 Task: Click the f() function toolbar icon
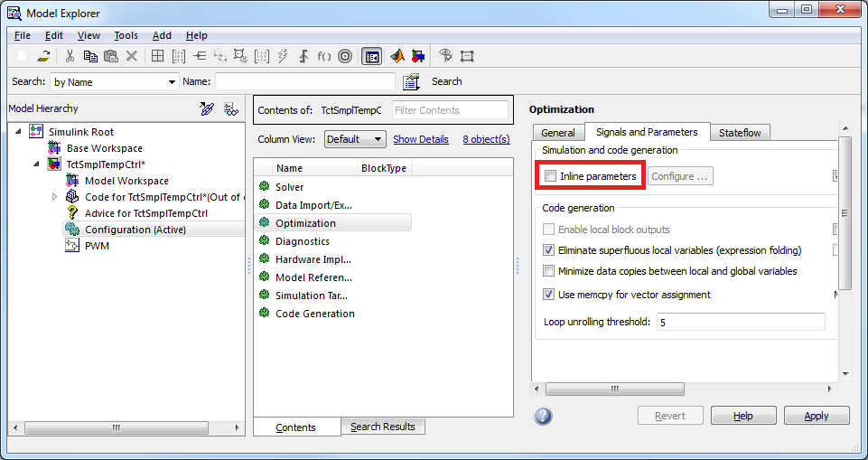point(324,56)
